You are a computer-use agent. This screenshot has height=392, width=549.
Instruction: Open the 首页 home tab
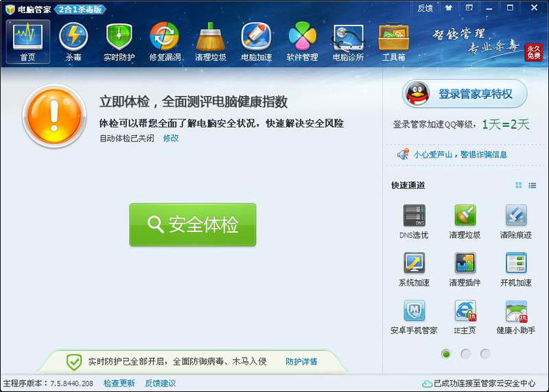[27, 42]
